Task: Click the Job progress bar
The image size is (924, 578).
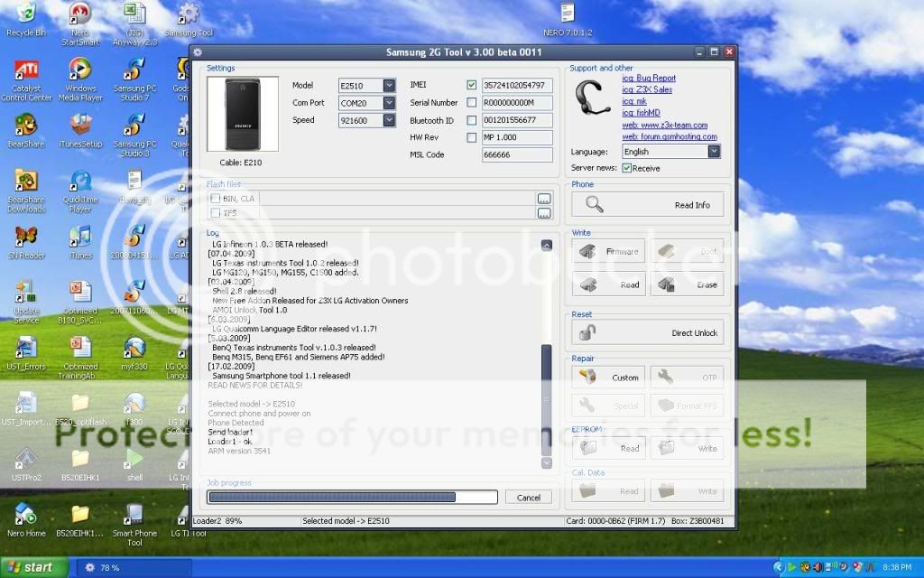Action: (x=352, y=498)
